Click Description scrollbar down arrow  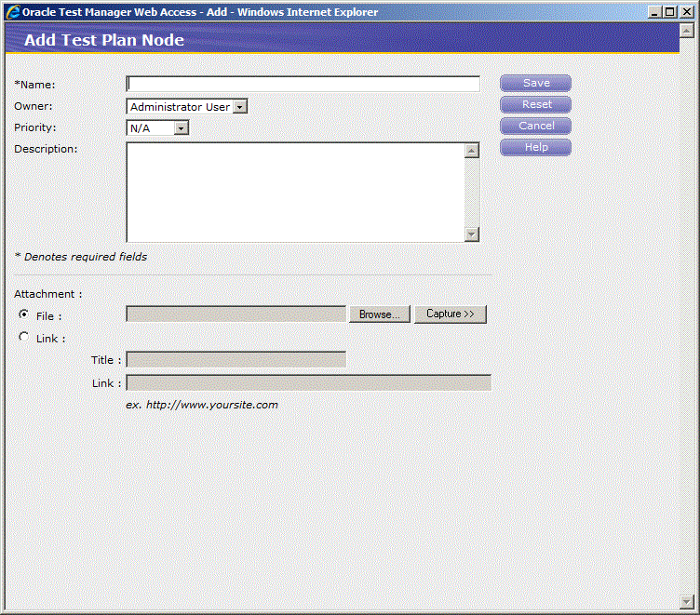pos(472,234)
